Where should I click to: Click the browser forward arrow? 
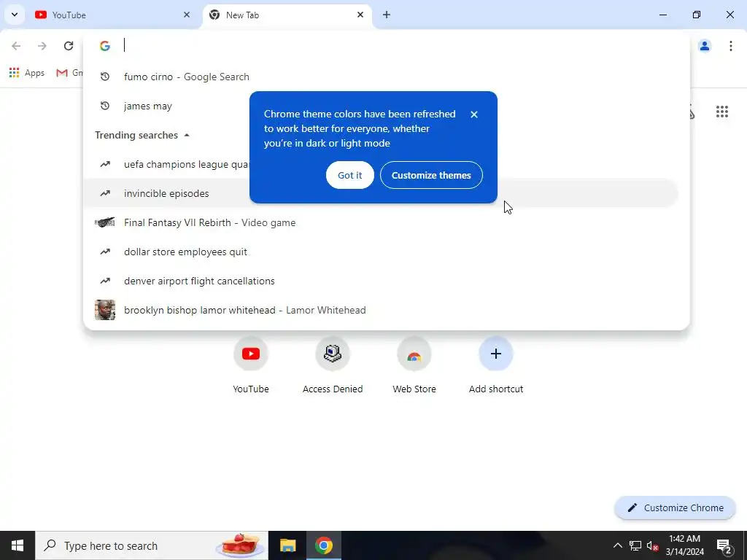(42, 46)
